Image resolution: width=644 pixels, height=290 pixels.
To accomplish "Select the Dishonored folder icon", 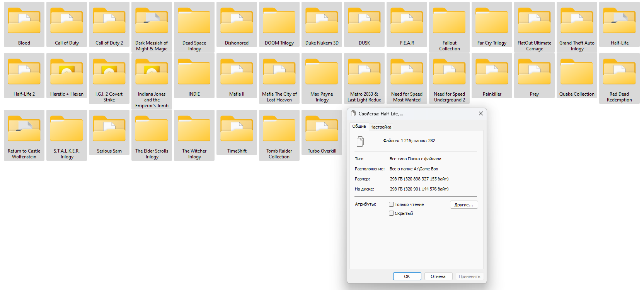I will point(237,21).
